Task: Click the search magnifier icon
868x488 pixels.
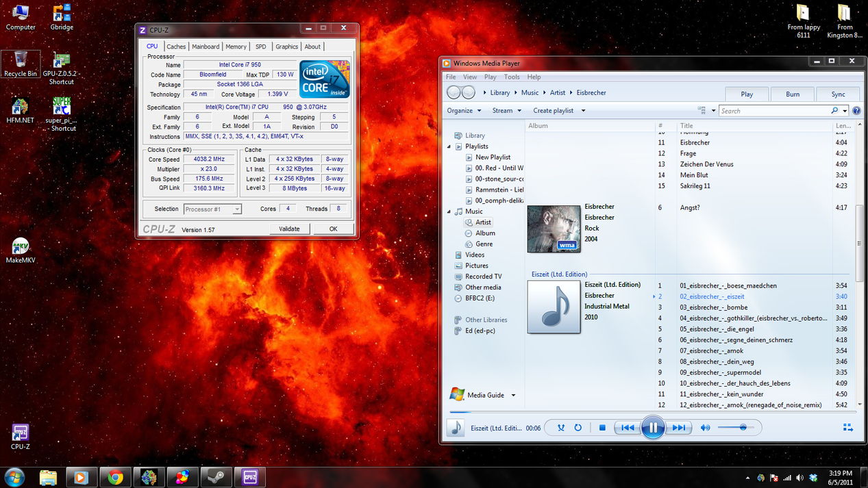Action: pos(834,111)
